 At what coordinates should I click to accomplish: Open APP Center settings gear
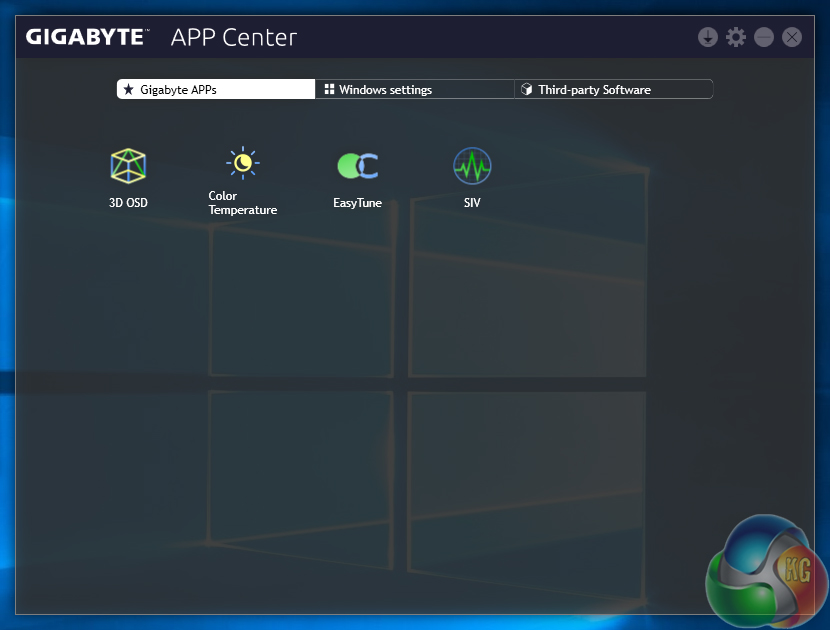[x=736, y=37]
